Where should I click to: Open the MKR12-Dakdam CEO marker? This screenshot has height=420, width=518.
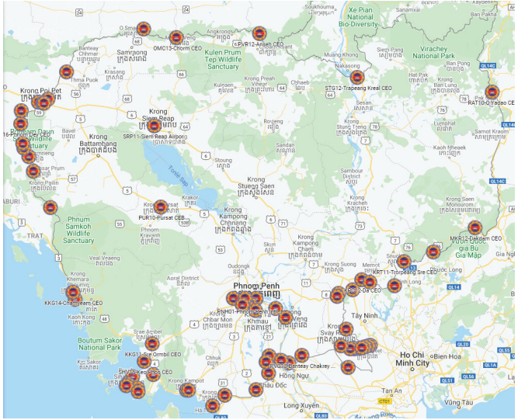tap(475, 228)
